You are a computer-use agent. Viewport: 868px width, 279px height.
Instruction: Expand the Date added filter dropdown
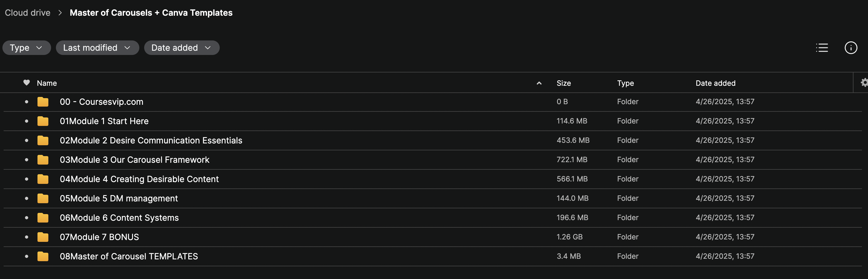182,48
